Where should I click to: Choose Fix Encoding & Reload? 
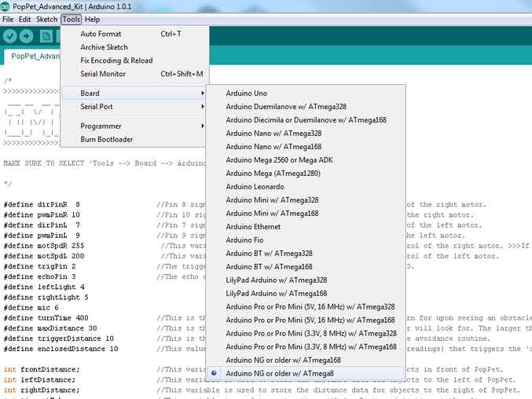135,60
